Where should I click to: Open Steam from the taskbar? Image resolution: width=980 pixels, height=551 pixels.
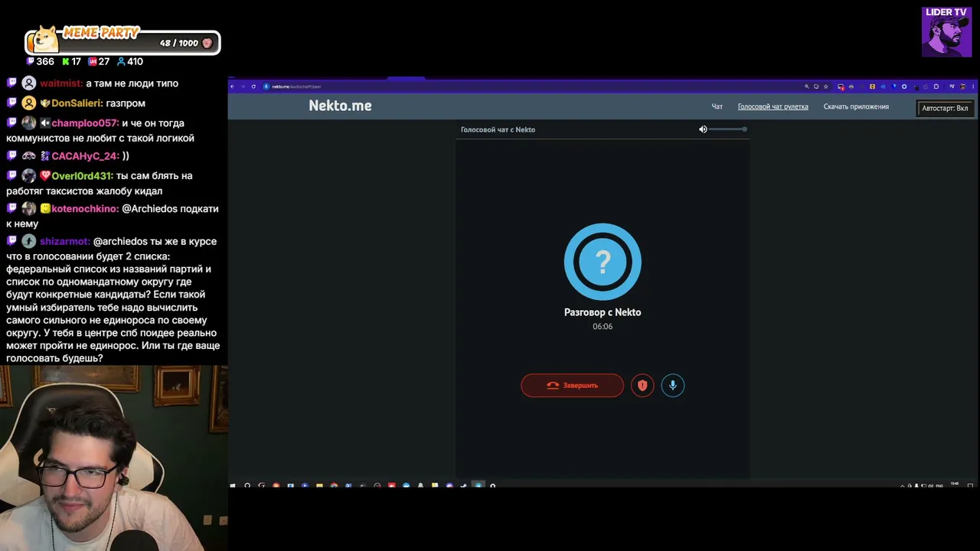[x=464, y=485]
